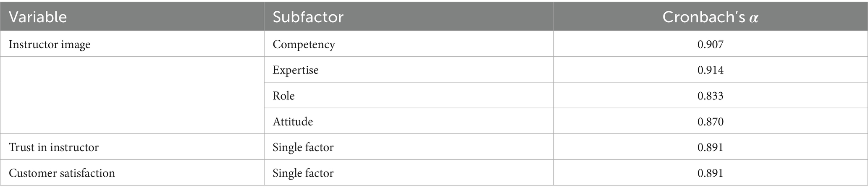Select the 0.907 alpha value
The image size is (868, 193).
710,44
